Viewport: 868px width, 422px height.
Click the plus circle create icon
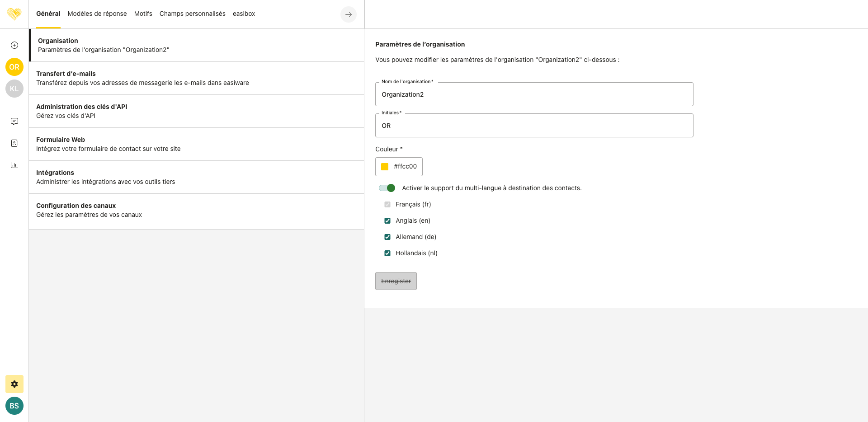14,45
